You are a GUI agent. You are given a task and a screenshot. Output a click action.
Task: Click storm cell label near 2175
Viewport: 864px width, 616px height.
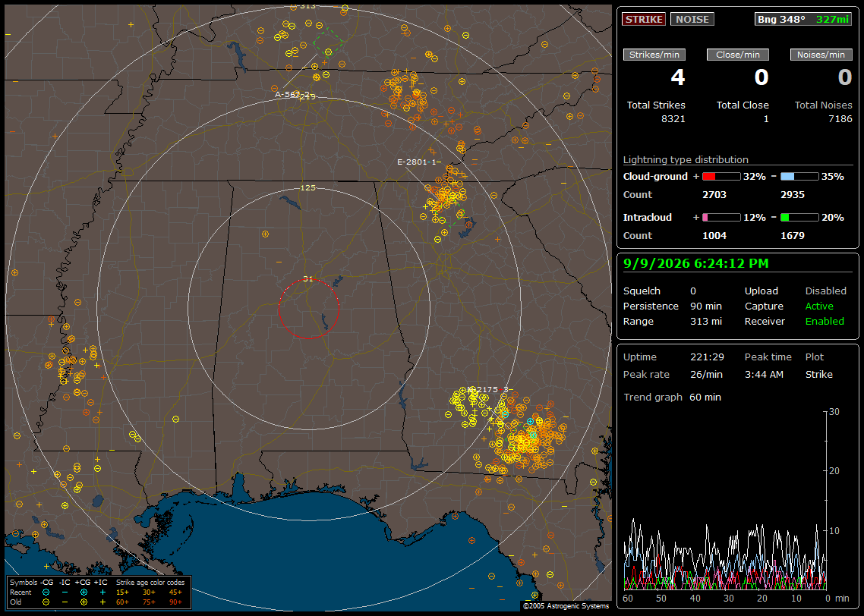(x=489, y=390)
